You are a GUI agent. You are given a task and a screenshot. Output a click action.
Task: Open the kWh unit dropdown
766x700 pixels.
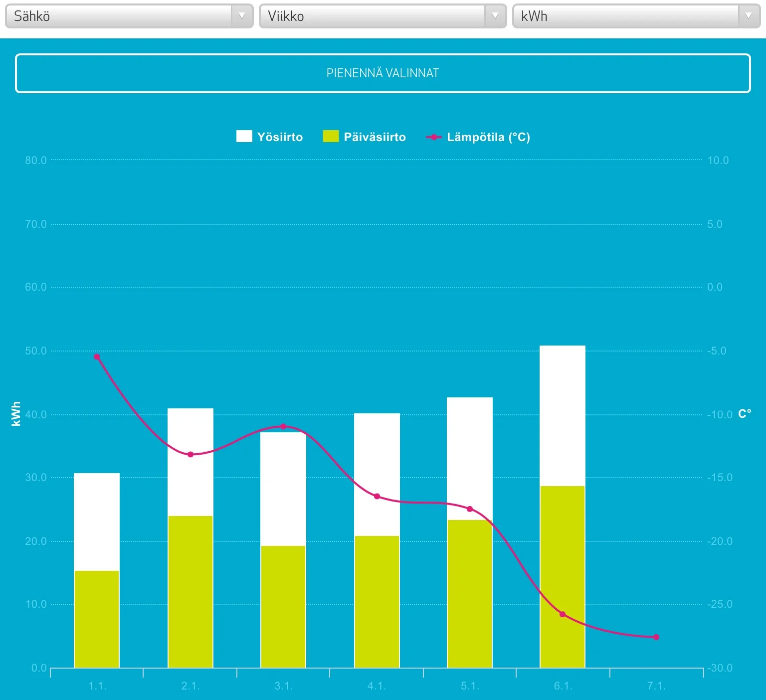click(636, 16)
